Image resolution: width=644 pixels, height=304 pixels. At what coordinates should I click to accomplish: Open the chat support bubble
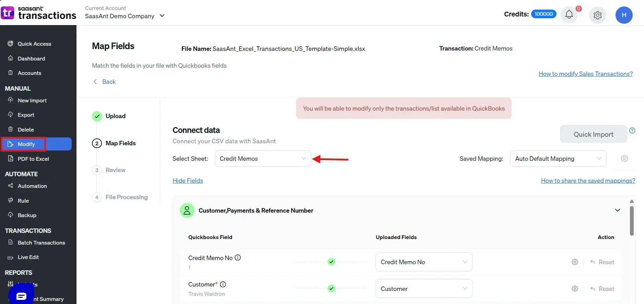point(21,295)
